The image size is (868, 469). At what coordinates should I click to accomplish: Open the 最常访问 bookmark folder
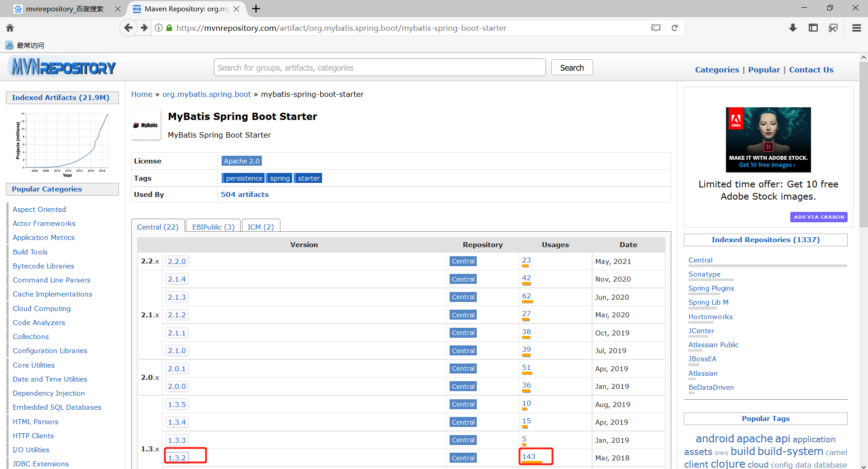[x=25, y=45]
